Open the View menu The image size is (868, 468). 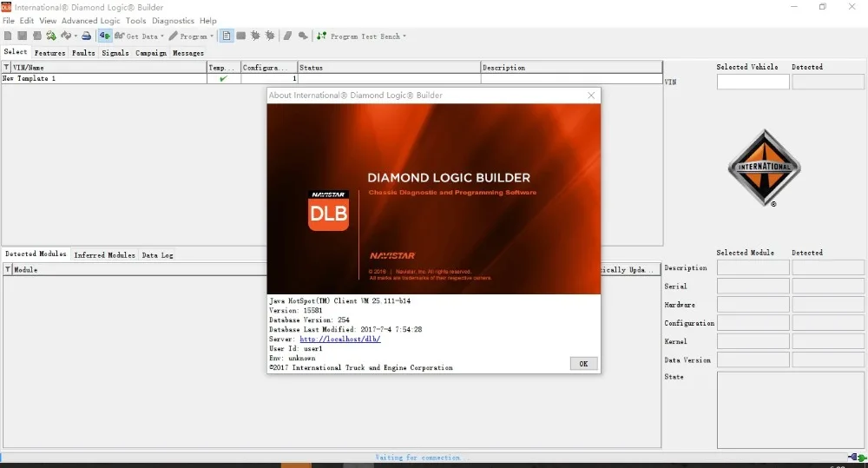(x=48, y=21)
